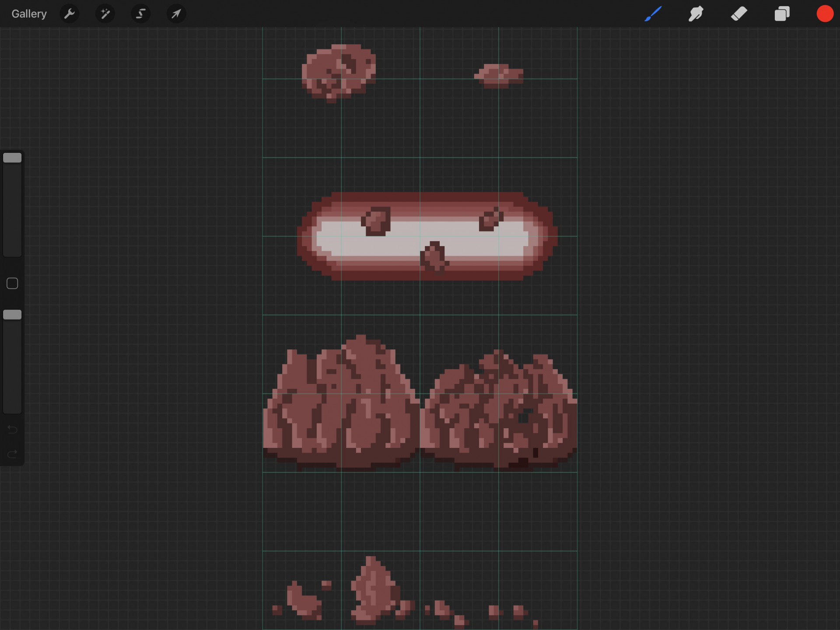
Task: Open the Layers panel
Action: [x=782, y=14]
